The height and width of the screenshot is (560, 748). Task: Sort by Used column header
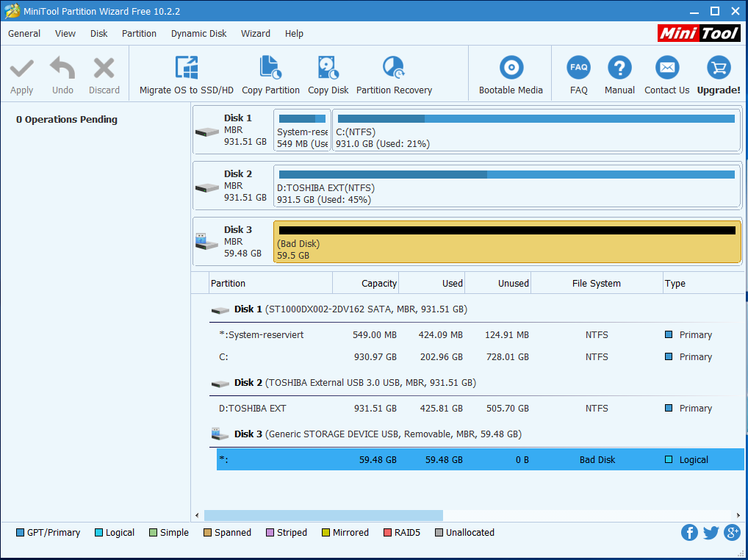click(432, 284)
